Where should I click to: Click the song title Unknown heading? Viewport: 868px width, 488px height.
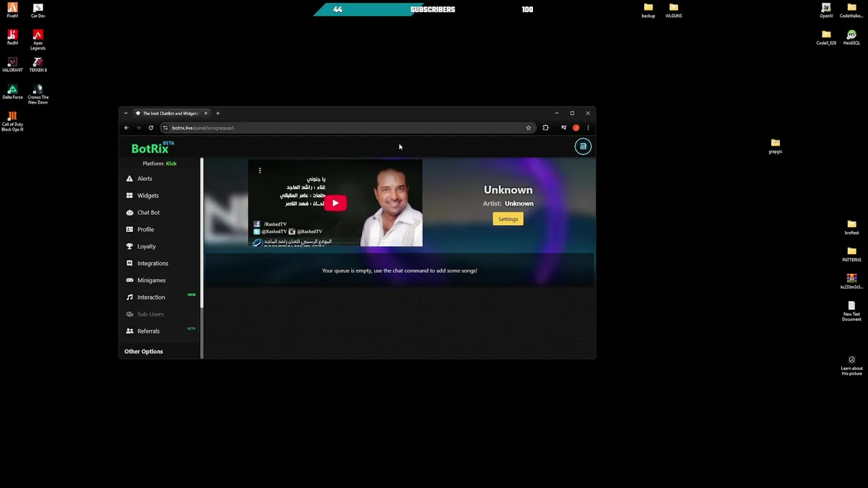click(508, 190)
